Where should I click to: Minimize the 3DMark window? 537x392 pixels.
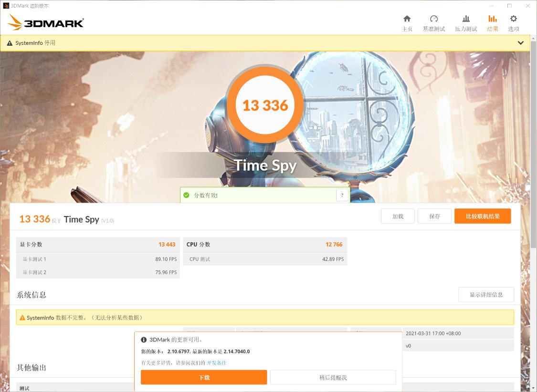(x=492, y=6)
